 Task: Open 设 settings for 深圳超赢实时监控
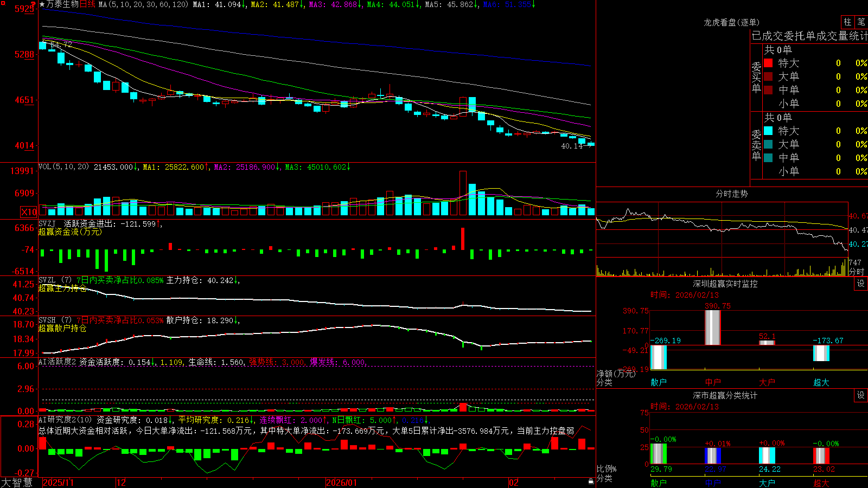861,284
